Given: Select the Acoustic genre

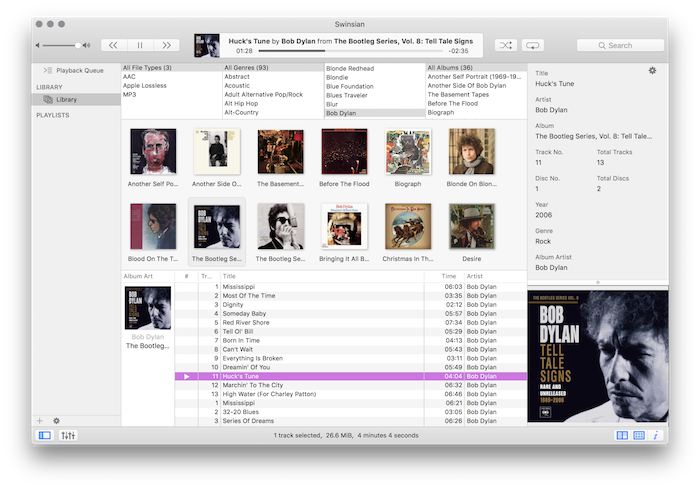Looking at the screenshot, I should pos(273,86).
